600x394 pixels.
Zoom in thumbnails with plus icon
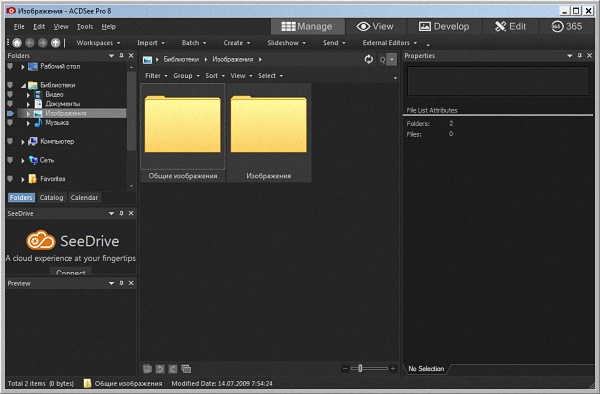[393, 368]
